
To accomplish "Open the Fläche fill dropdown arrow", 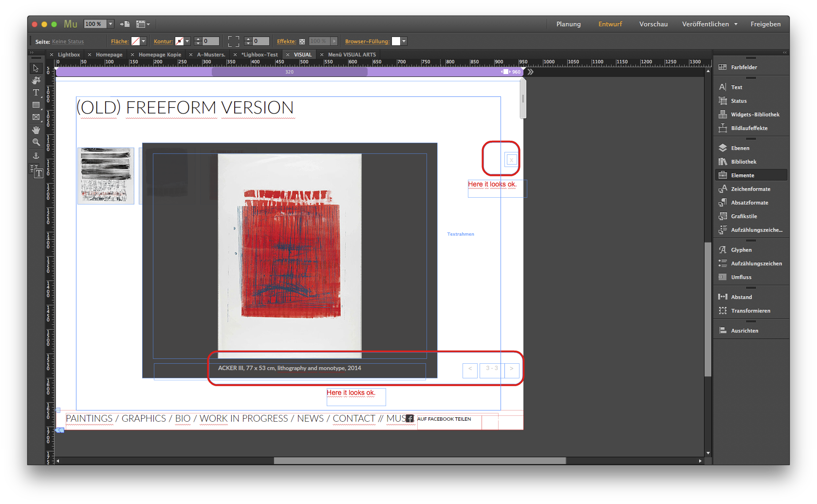I will 144,41.
